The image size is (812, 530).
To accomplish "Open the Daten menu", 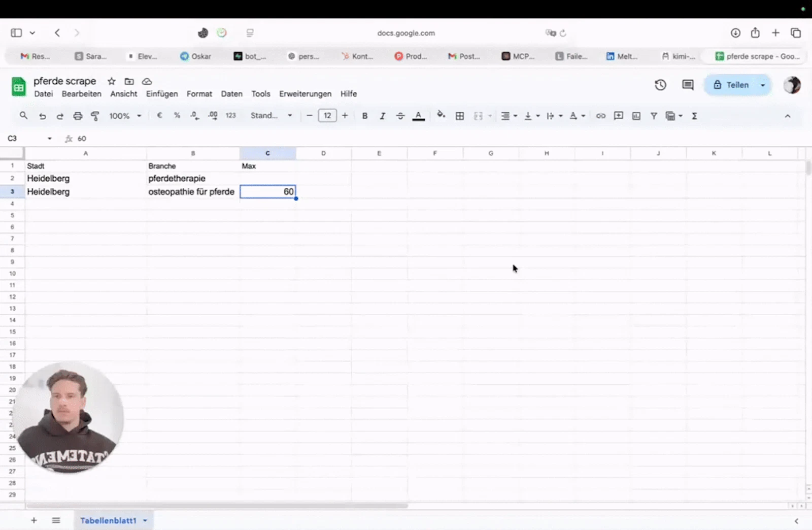I will (x=232, y=94).
